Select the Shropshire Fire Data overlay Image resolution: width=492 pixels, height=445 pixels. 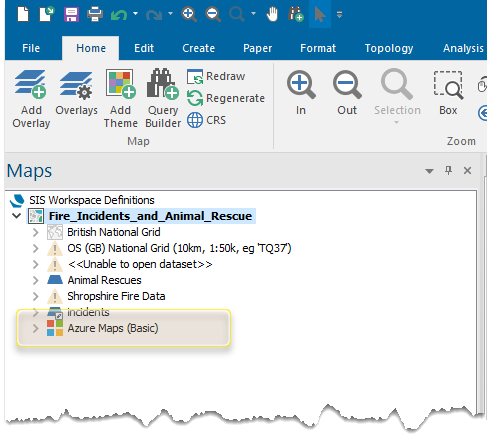(x=116, y=296)
